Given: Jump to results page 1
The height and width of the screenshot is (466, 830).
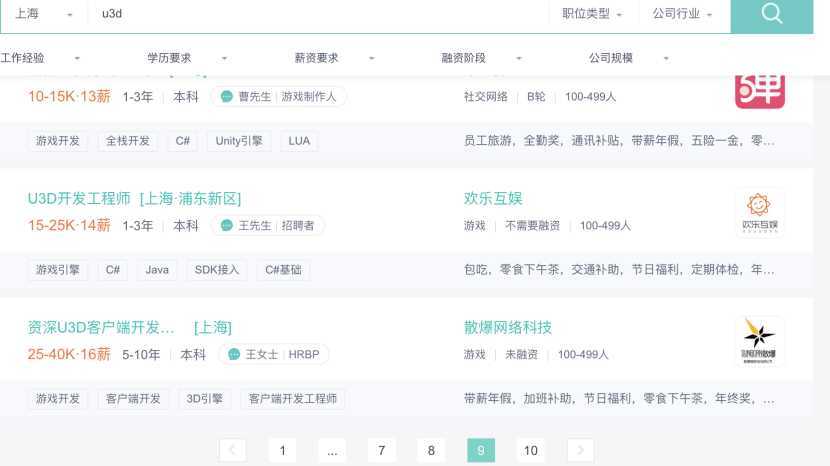Looking at the screenshot, I should [282, 450].
